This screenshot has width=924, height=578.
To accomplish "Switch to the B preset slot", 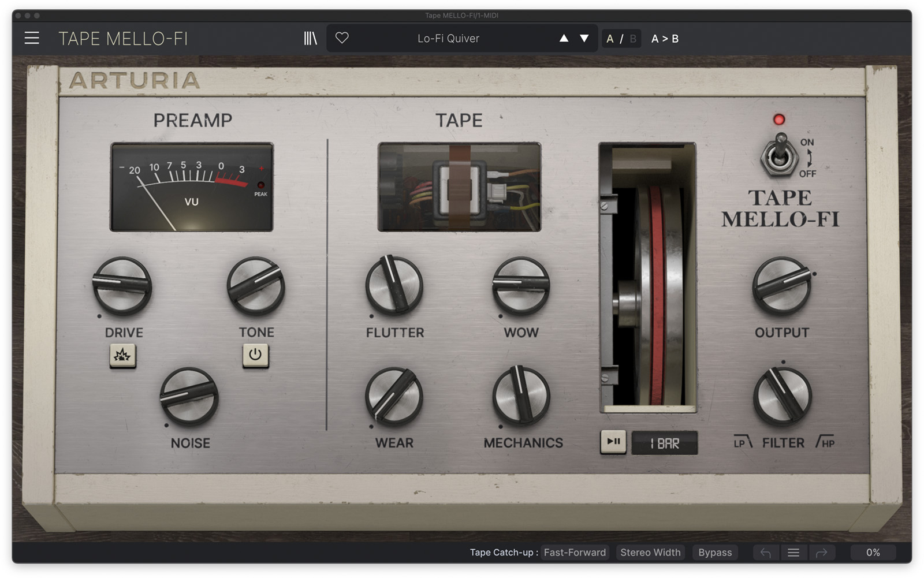I will (633, 39).
